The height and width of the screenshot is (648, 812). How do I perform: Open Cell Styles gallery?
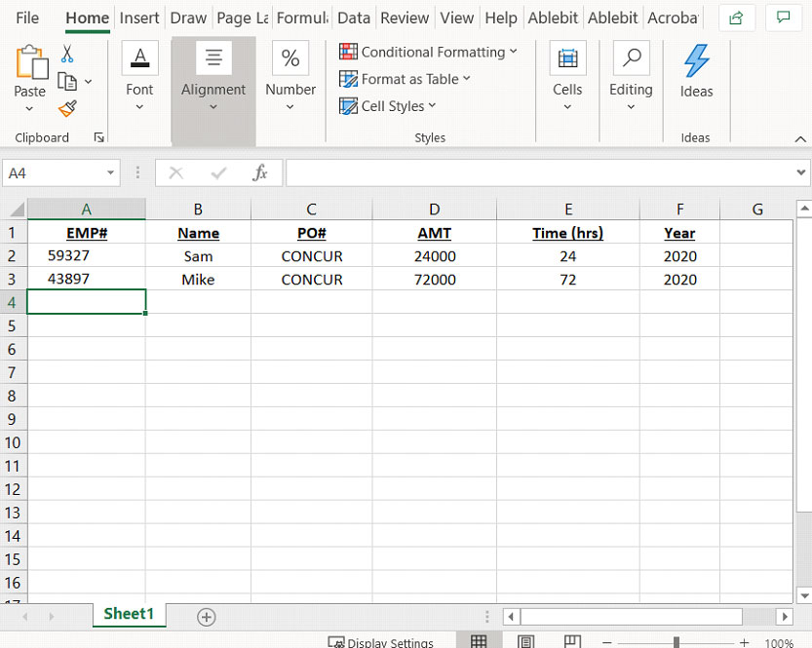[387, 106]
